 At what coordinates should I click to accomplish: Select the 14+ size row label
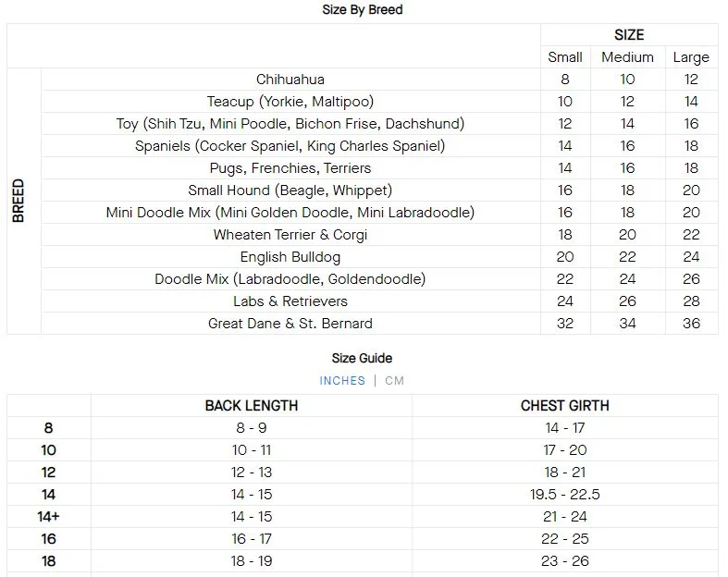48,517
